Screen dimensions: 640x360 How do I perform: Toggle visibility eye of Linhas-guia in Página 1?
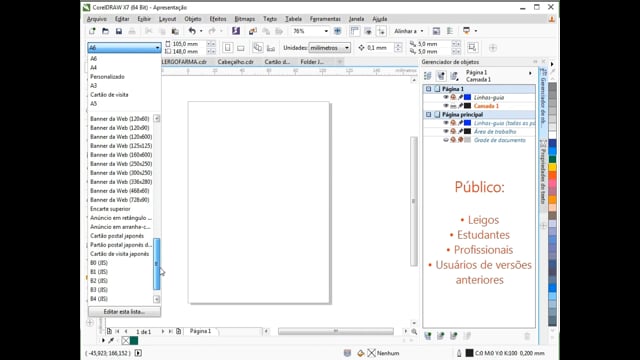[446, 97]
